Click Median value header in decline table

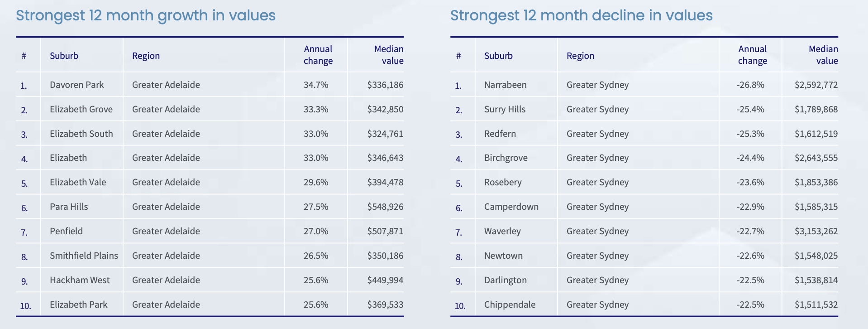tap(823, 55)
